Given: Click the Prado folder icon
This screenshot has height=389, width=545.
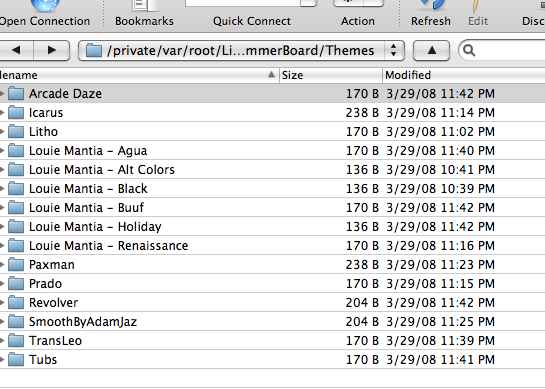Looking at the screenshot, I should [16, 283].
